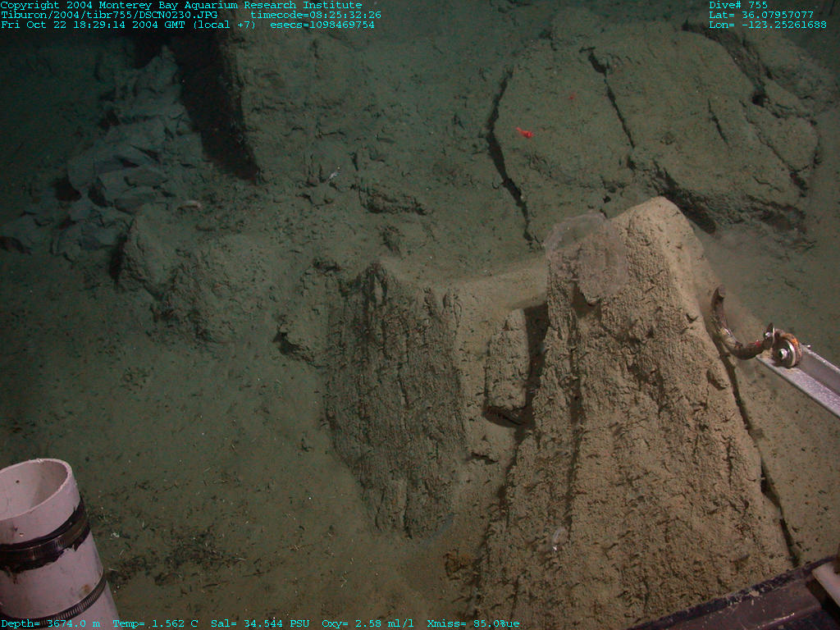Click the 'timecode=08:25:32:26' overlay text

316,15
